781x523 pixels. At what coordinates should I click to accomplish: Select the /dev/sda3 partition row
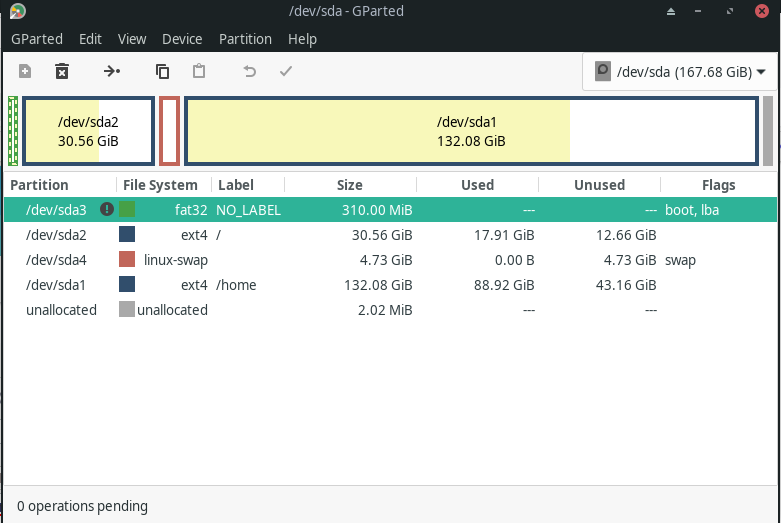[x=390, y=210]
